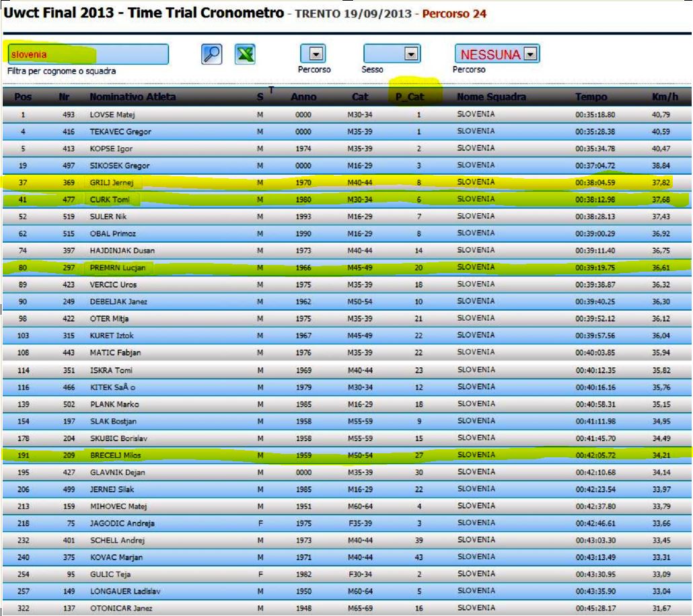Select the JAGODIC Andreja row

347,523
